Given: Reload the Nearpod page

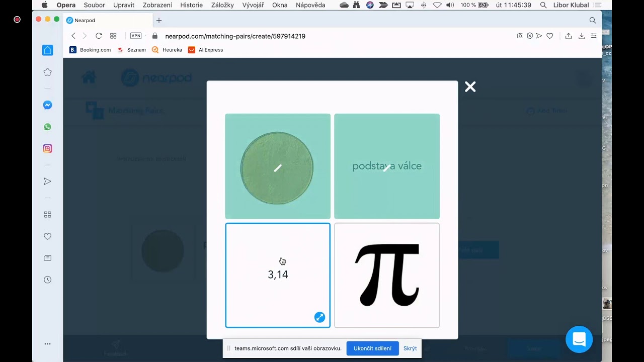Looking at the screenshot, I should coord(99,36).
